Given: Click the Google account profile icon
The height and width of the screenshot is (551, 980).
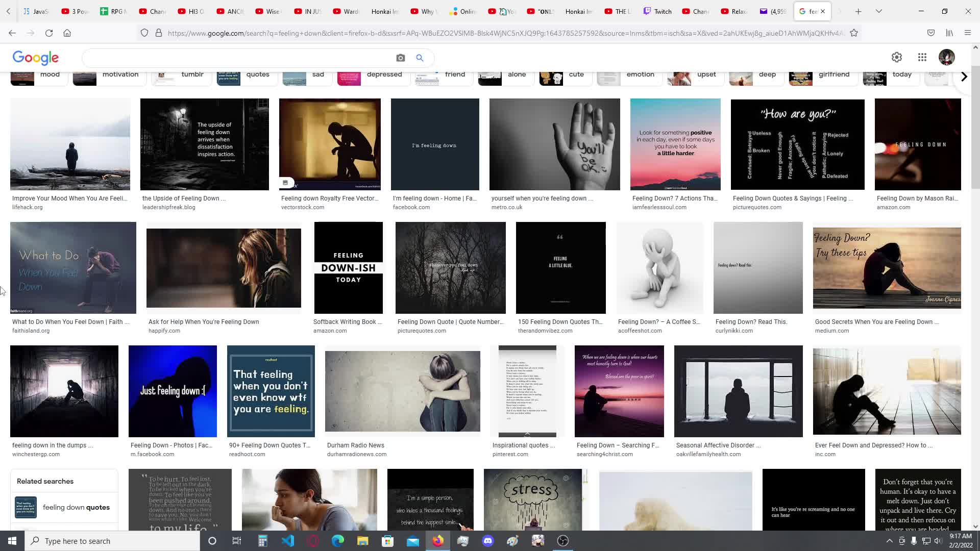Looking at the screenshot, I should (x=947, y=57).
